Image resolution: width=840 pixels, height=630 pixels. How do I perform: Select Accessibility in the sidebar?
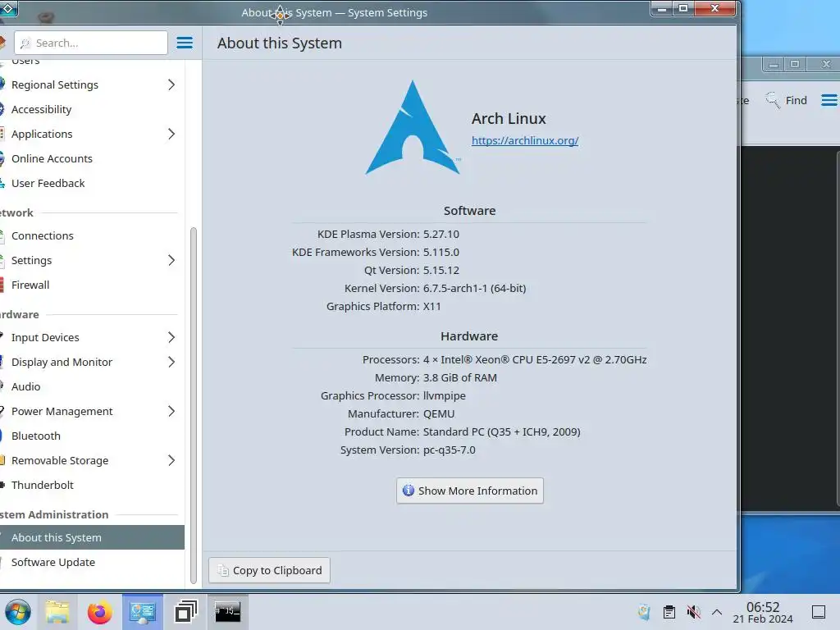pos(91,109)
